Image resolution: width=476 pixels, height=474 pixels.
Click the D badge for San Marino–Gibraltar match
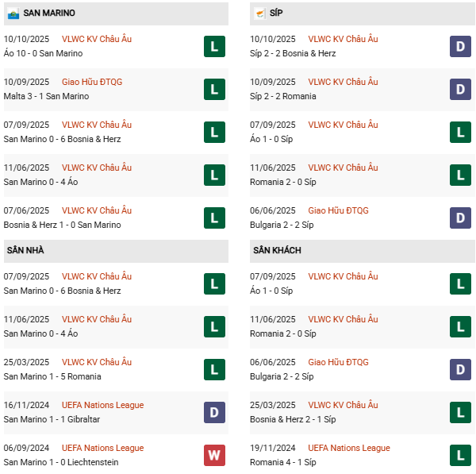(x=214, y=413)
